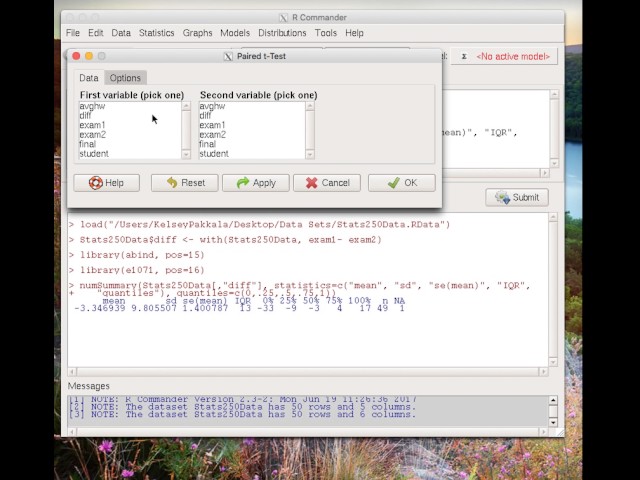
Task: Select exam2 in the Second variable list
Action: click(212, 135)
